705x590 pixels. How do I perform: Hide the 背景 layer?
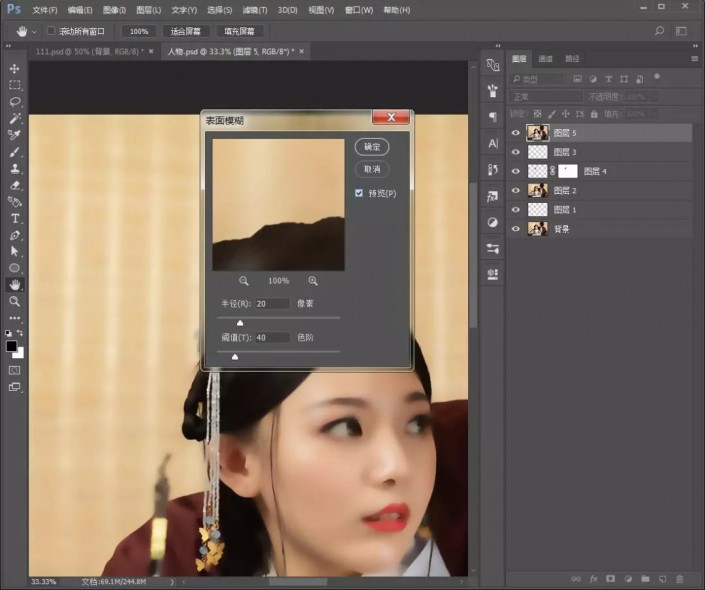(516, 229)
